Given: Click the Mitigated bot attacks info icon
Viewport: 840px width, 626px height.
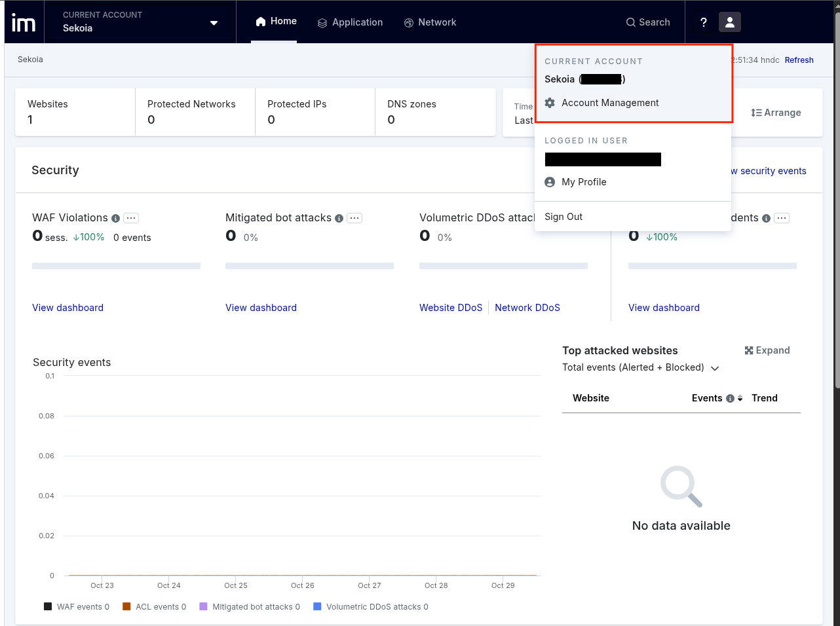Looking at the screenshot, I should click(x=339, y=219).
